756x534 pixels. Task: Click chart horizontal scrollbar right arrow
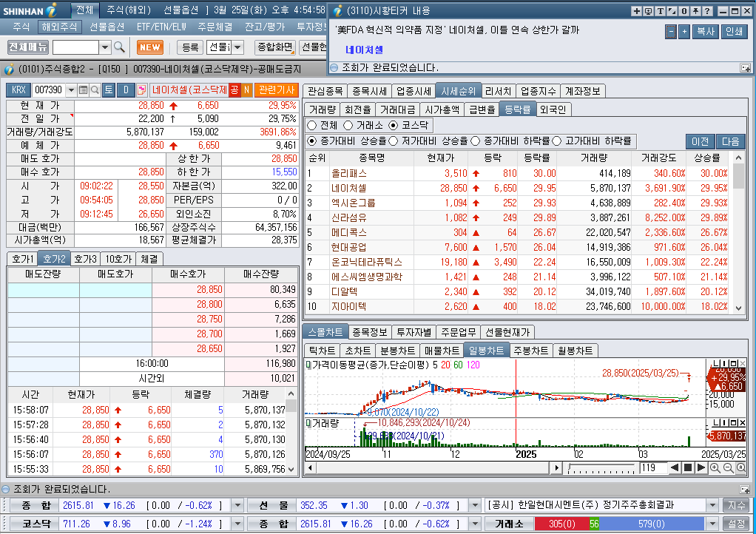pos(556,467)
